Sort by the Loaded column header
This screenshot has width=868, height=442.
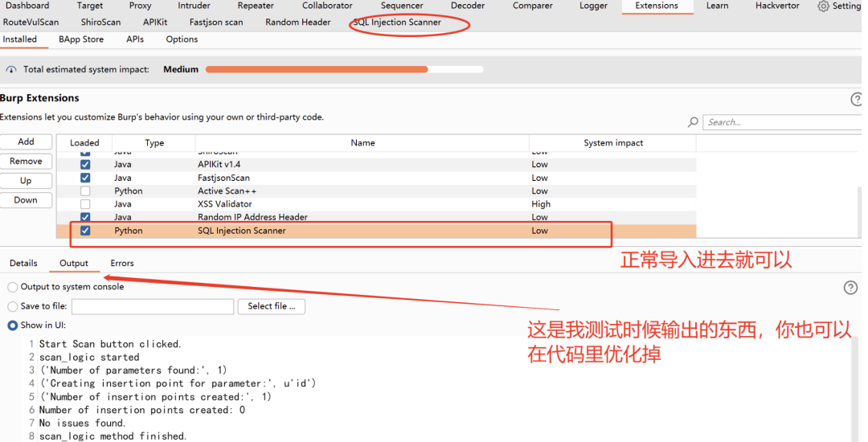pyautogui.click(x=84, y=143)
